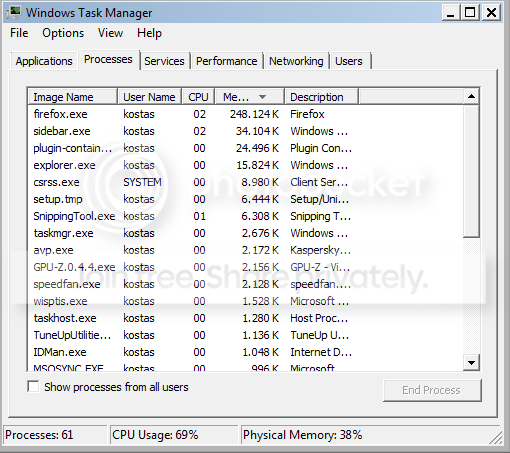Click the Task Manager title bar icon
This screenshot has width=510, height=453.
point(14,13)
